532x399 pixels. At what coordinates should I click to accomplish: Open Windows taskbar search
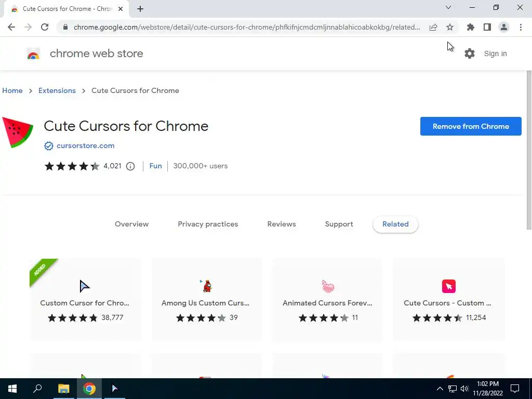coord(37,389)
